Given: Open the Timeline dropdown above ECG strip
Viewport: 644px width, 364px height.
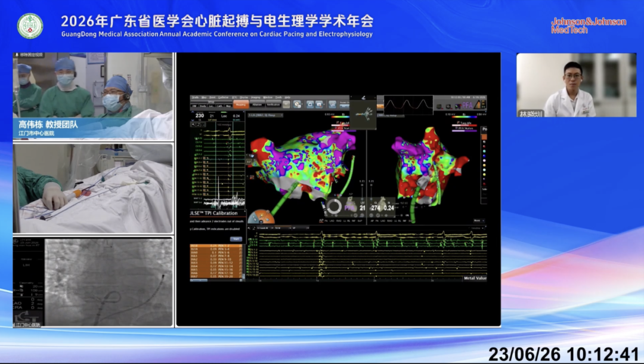Looking at the screenshot, I should (x=477, y=228).
